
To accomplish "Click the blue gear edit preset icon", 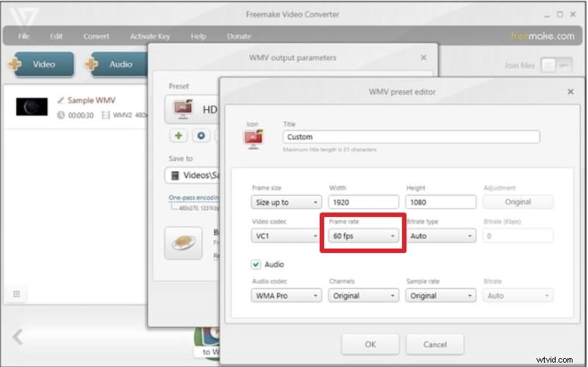I will pos(201,135).
